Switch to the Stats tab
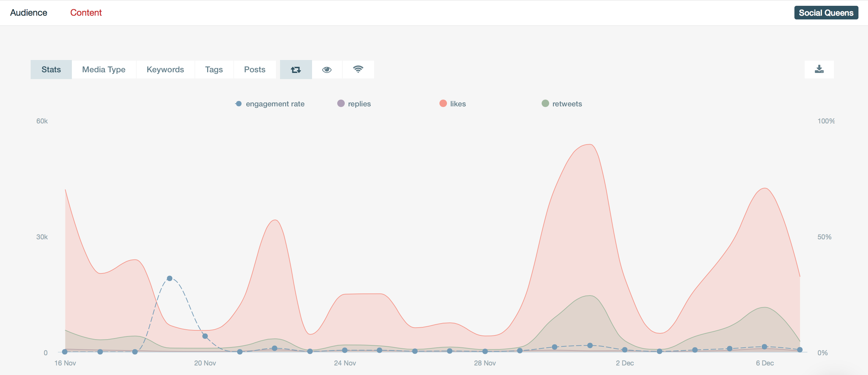Image resolution: width=868 pixels, height=375 pixels. pyautogui.click(x=51, y=70)
